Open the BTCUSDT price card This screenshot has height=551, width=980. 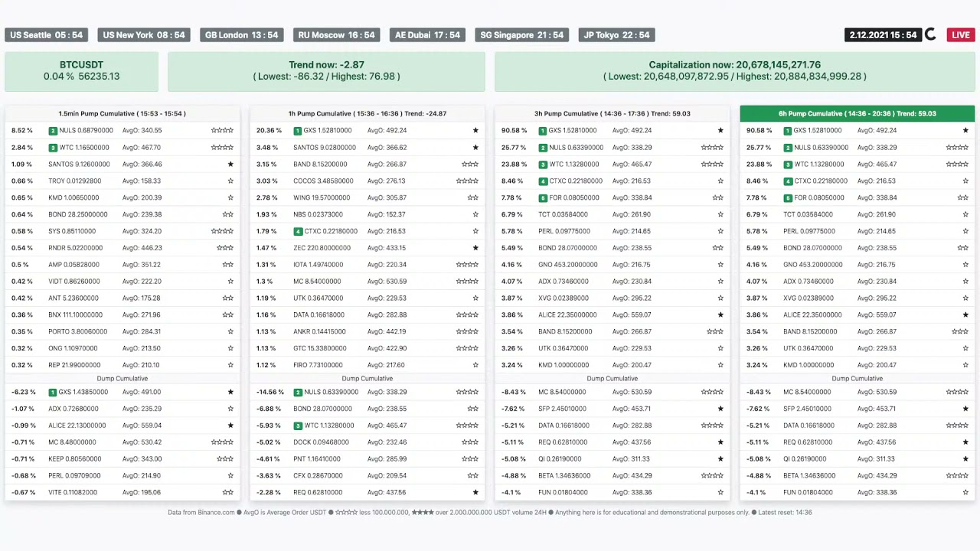tap(81, 71)
